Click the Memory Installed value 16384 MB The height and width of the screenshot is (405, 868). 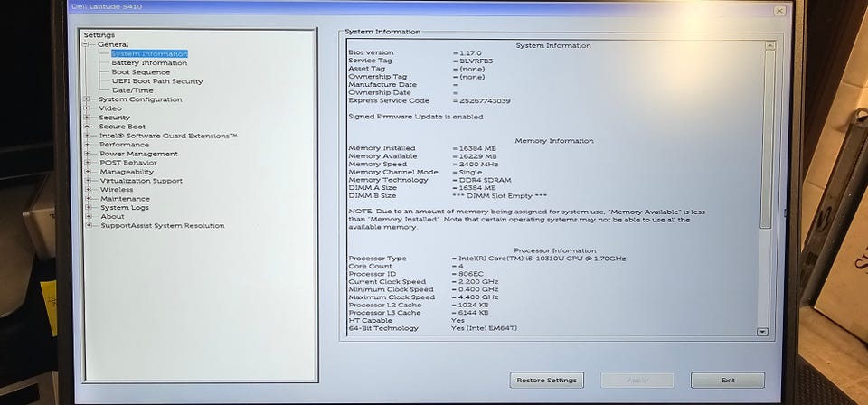coord(477,148)
